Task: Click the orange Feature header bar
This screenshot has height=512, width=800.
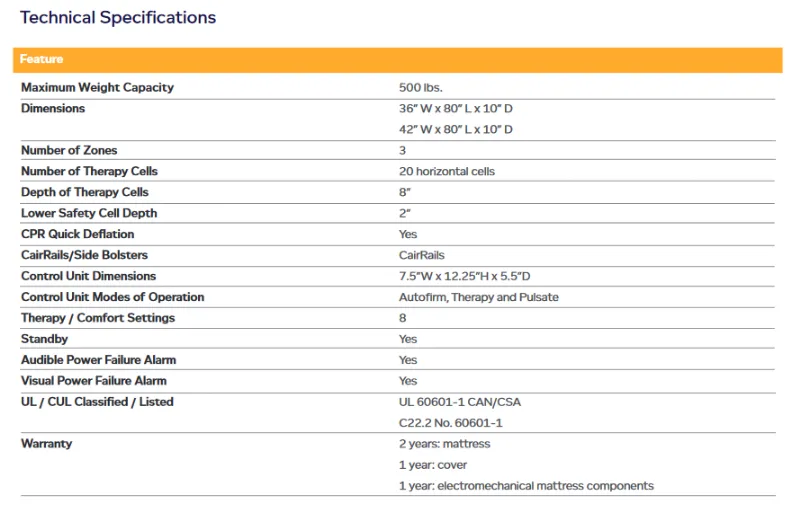Action: (x=397, y=60)
